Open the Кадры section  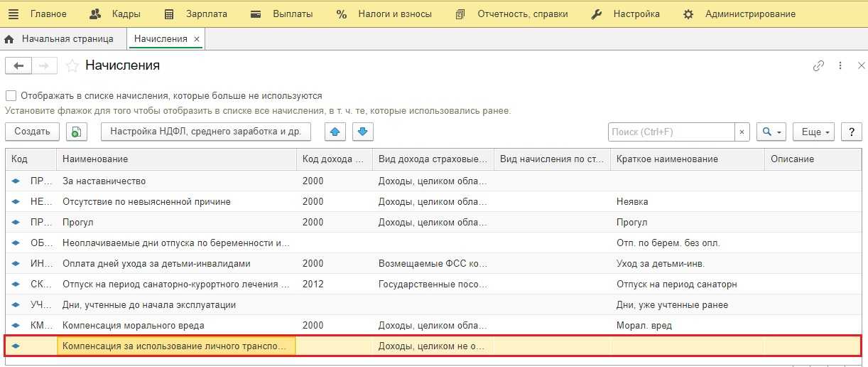115,14
